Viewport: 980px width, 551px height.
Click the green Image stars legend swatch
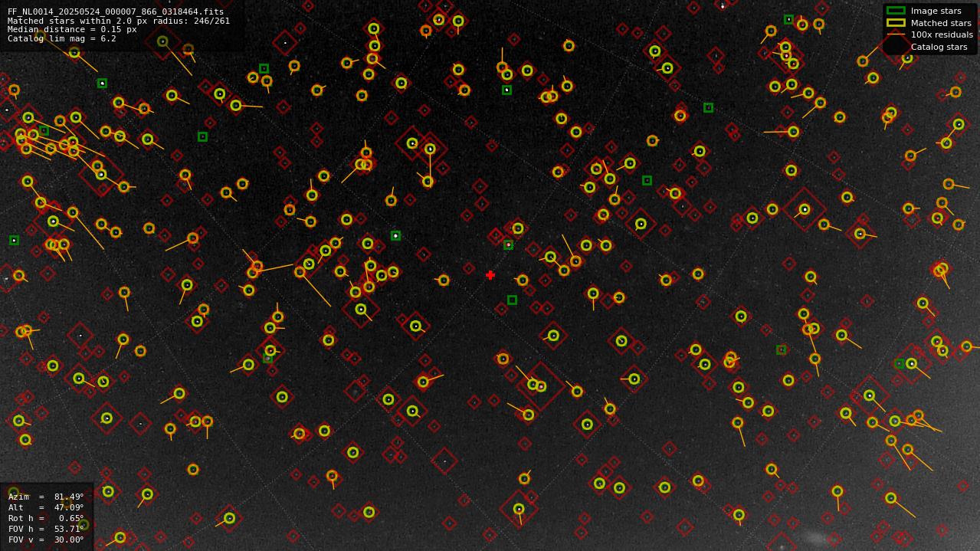[x=896, y=11]
